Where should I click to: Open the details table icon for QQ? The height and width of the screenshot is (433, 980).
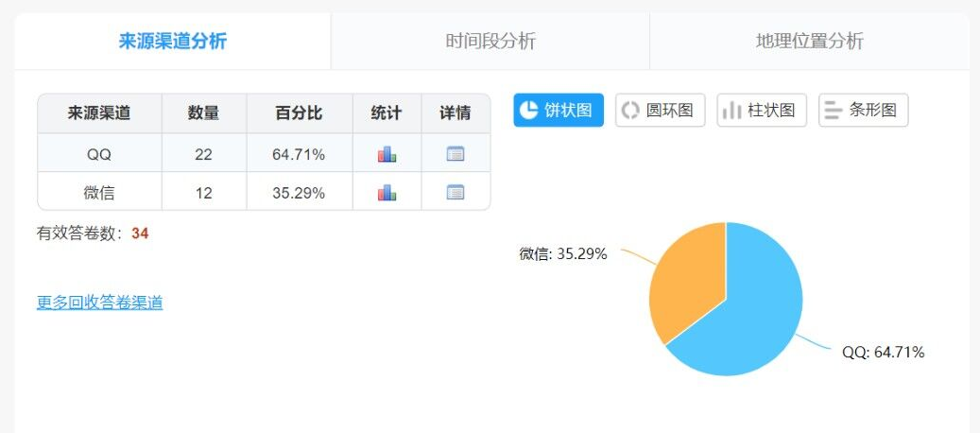coord(456,154)
